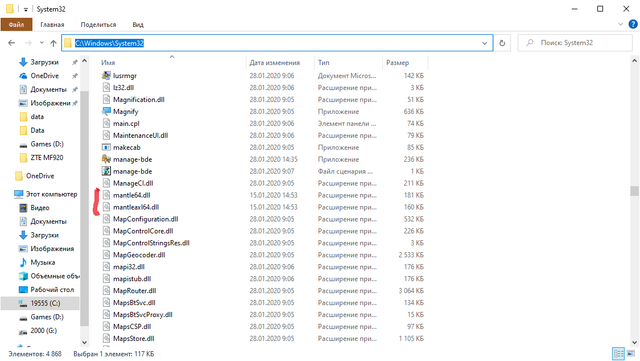640x361 pixels.
Task: Open the Файл menu
Action: (x=16, y=25)
